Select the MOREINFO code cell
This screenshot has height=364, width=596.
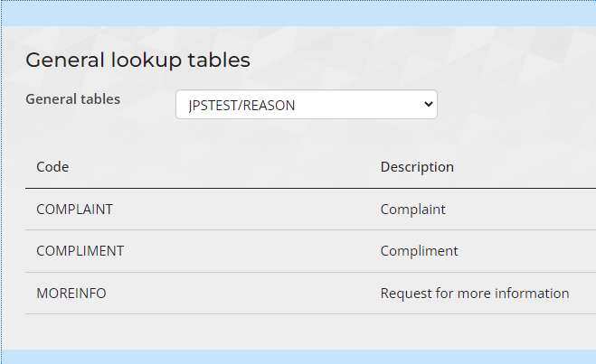tap(71, 294)
